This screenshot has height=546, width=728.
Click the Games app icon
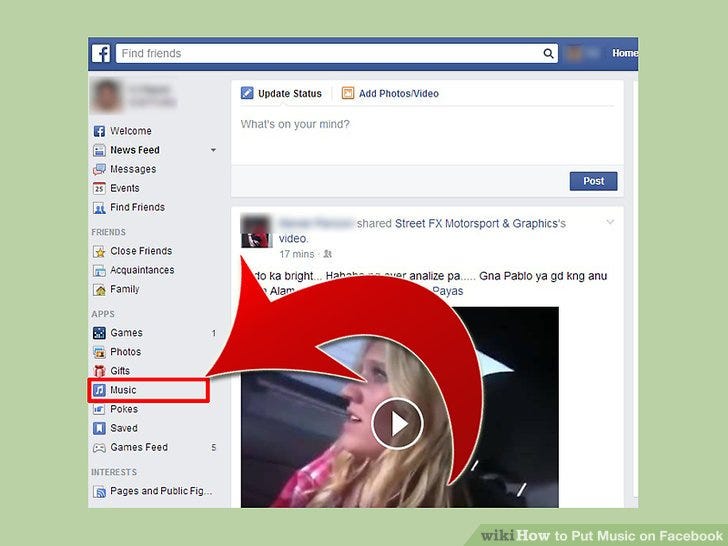tap(99, 333)
